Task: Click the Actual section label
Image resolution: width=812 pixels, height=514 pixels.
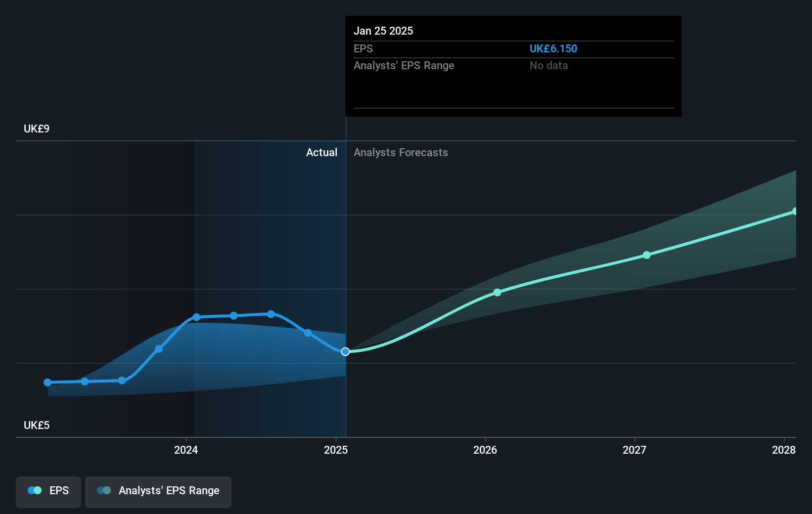Action: 321,152
